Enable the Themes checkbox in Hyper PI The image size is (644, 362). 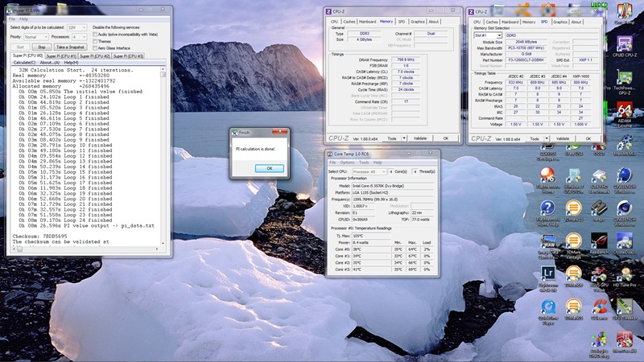tap(95, 42)
